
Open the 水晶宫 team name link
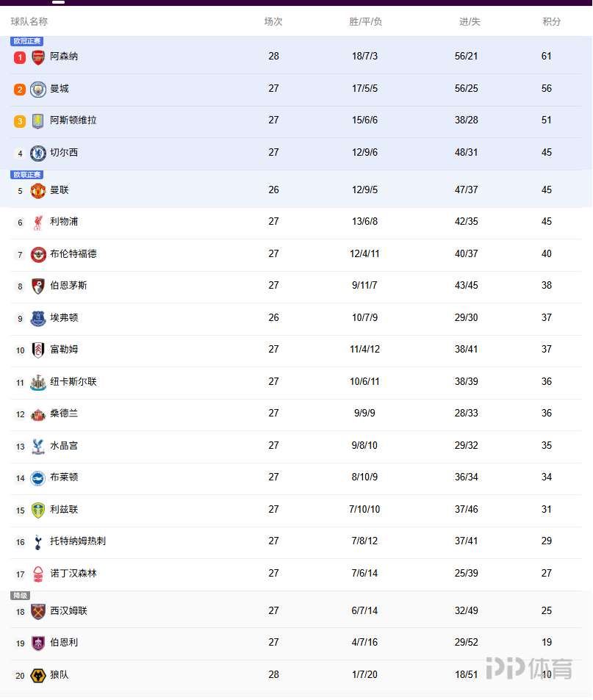64,446
